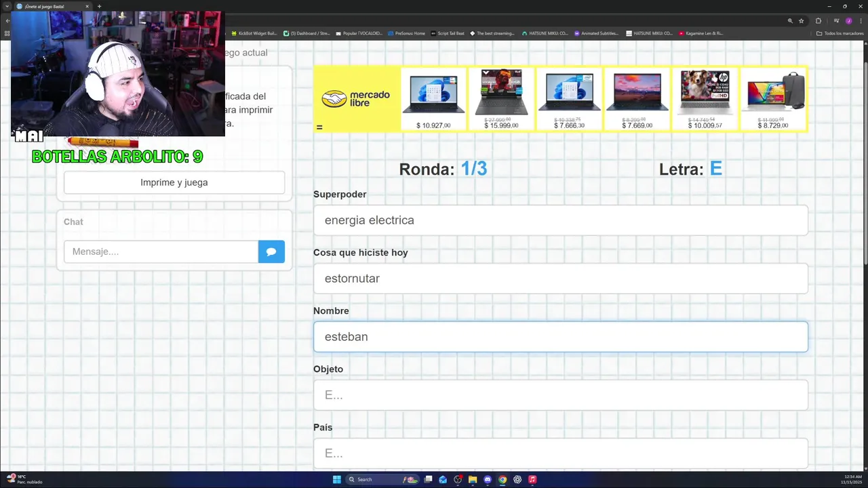Click the Ronda 1/3 round indicator
This screenshot has height=488, width=868.
click(x=443, y=169)
